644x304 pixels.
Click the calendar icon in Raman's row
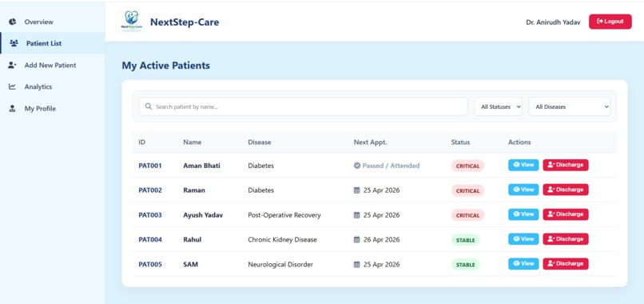coord(357,190)
